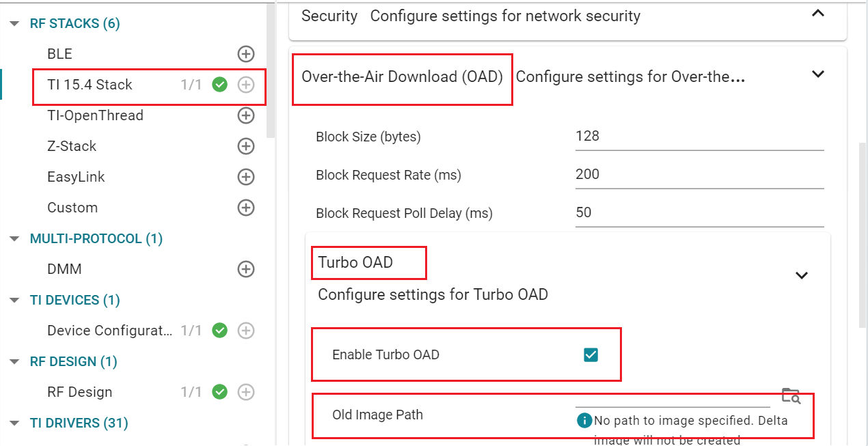Browse for the Old Image Path file
This screenshot has height=446, width=868.
pos(791,395)
